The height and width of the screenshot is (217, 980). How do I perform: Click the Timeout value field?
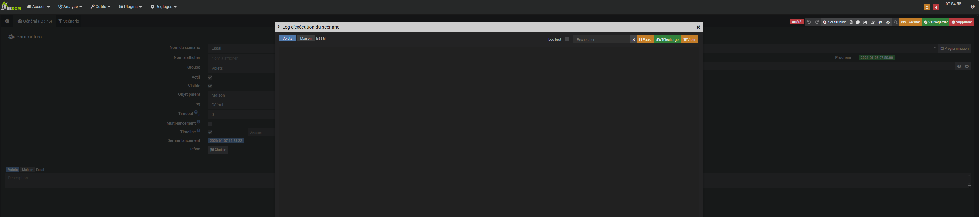(x=241, y=114)
